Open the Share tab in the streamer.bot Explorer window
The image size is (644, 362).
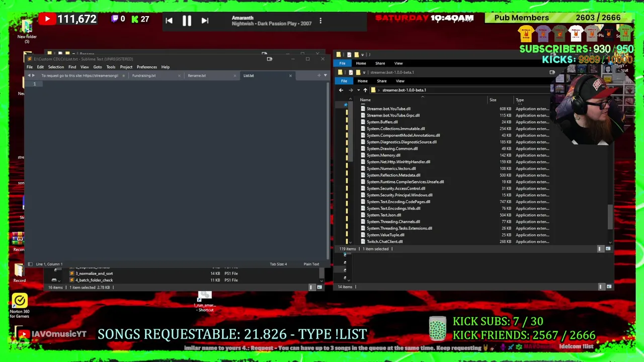[382, 81]
